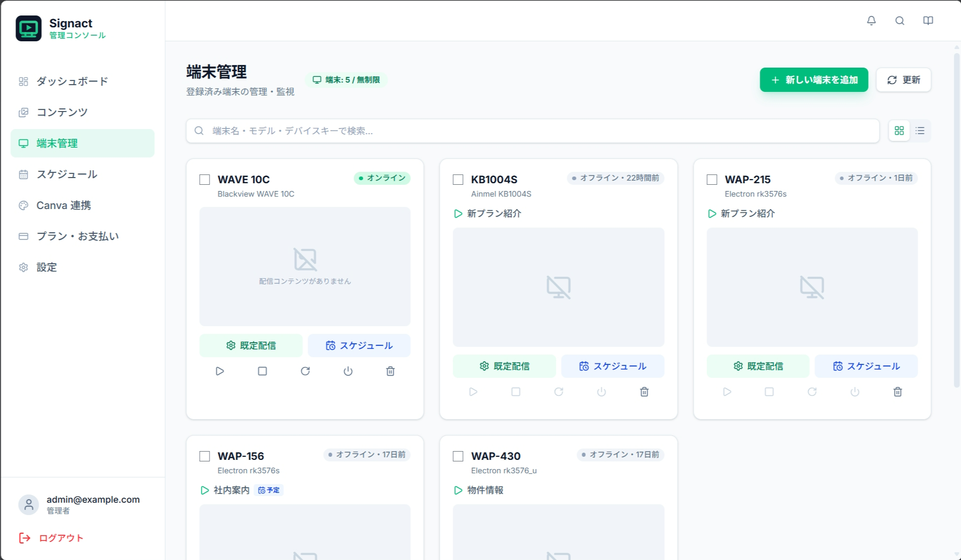
Task: Open プラン・お支払い in sidebar
Action: 83,236
